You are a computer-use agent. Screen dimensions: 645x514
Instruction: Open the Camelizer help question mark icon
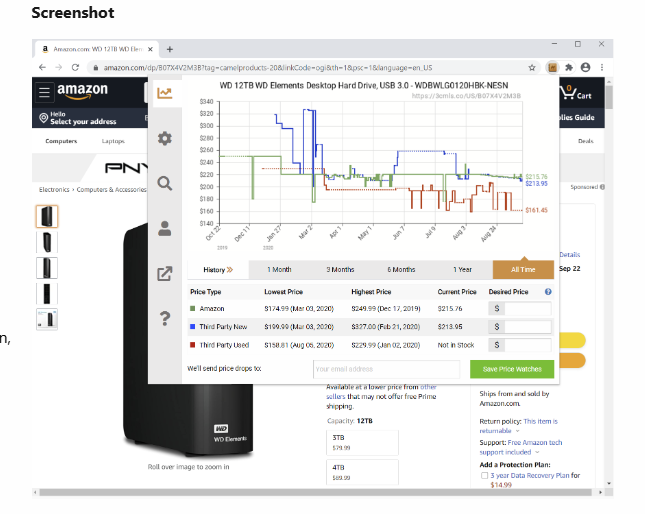(x=165, y=318)
